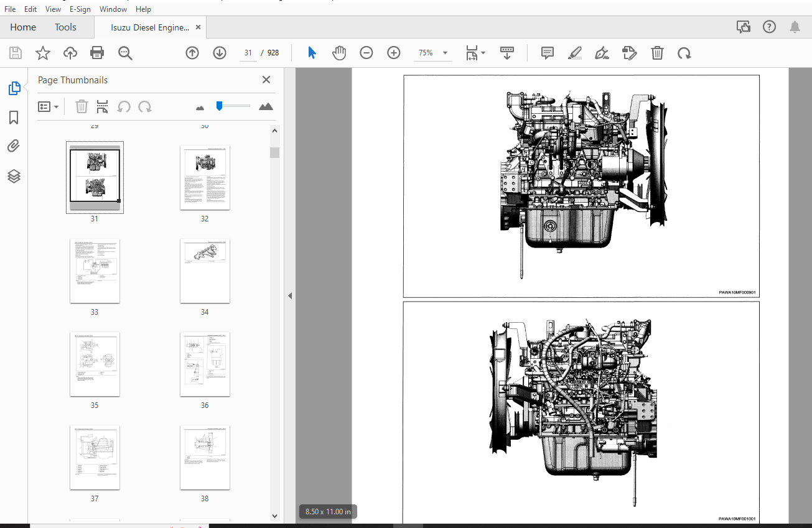Click the thumbnails scrollbar down arrow

[x=275, y=516]
